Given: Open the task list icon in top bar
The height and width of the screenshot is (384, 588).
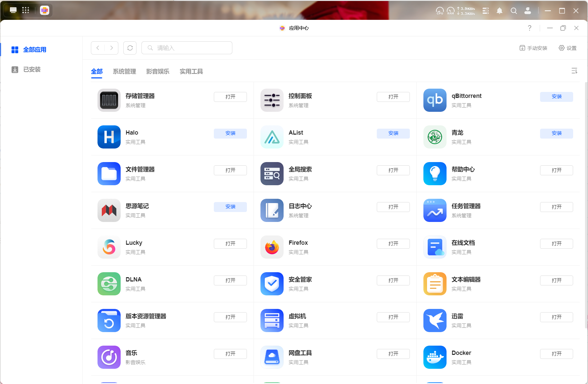Looking at the screenshot, I should pyautogui.click(x=486, y=11).
